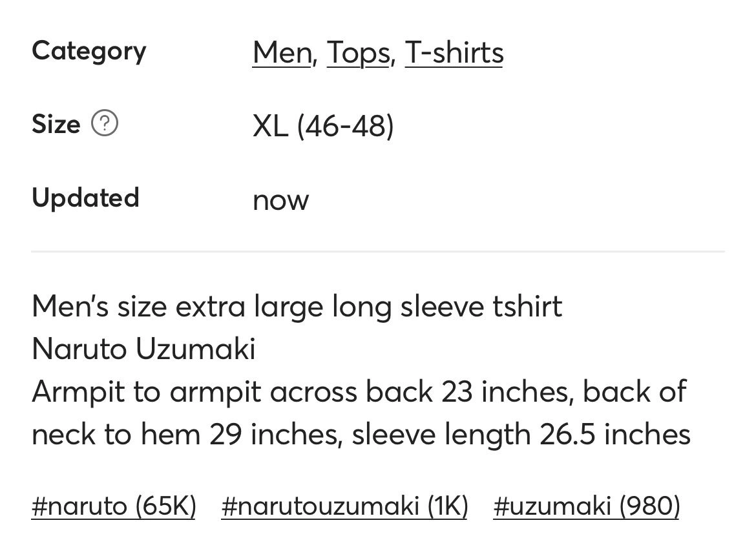
Task: Click the 'Naruto Uzumaki' description line
Action: pos(143,348)
